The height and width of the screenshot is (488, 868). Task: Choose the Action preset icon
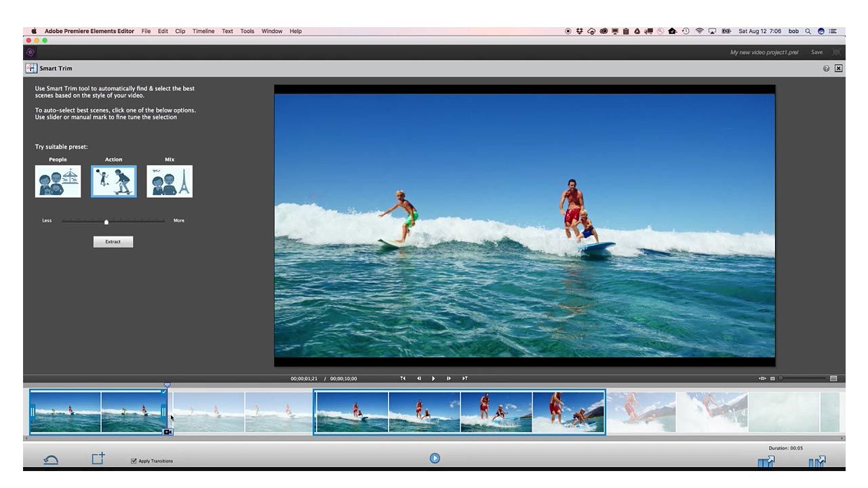pyautogui.click(x=113, y=181)
